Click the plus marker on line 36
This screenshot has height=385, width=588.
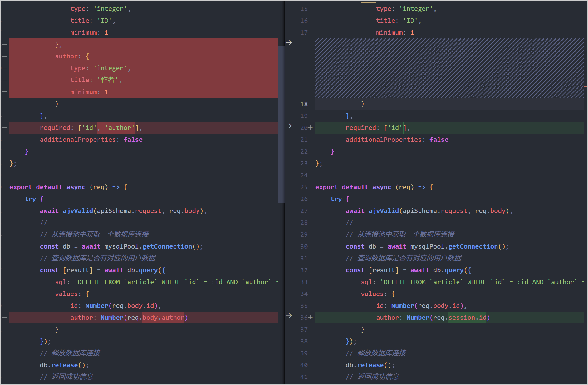tap(311, 318)
